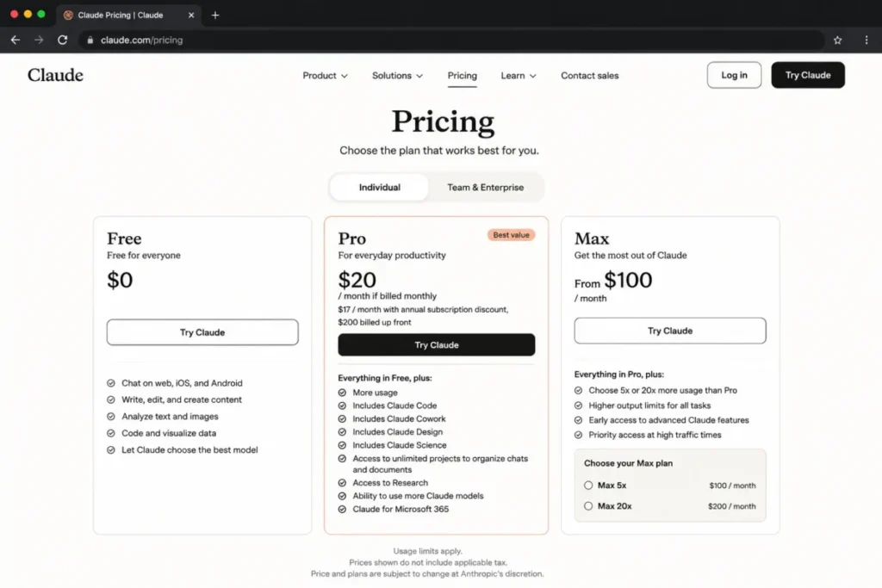The width and height of the screenshot is (882, 588).
Task: Open a new tab with the plus icon
Action: 214,15
